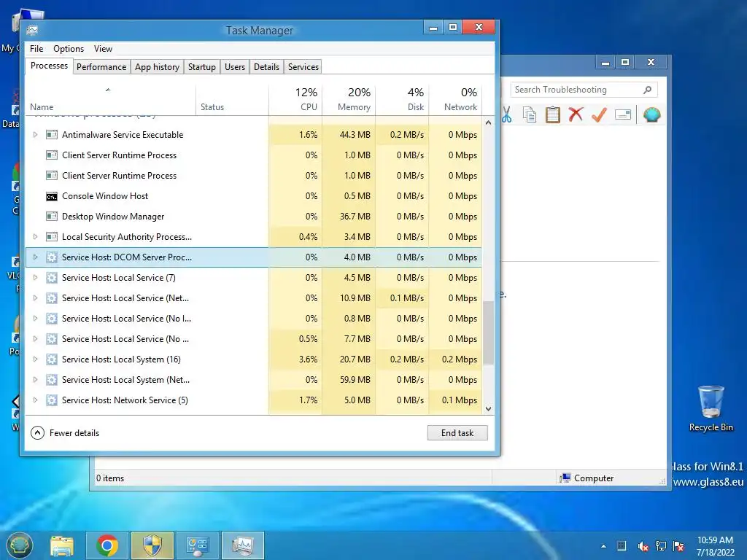Click the network tray icon
747x560 pixels.
(661, 546)
